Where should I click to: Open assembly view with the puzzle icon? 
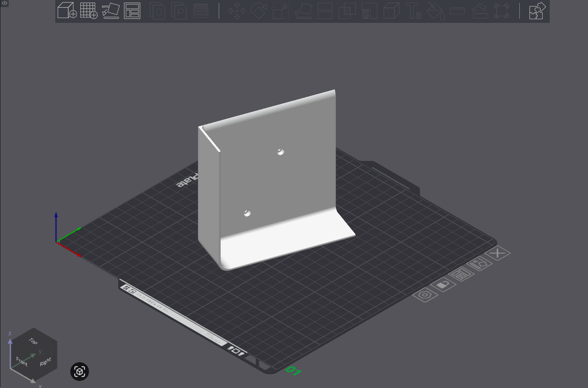pyautogui.click(x=537, y=11)
